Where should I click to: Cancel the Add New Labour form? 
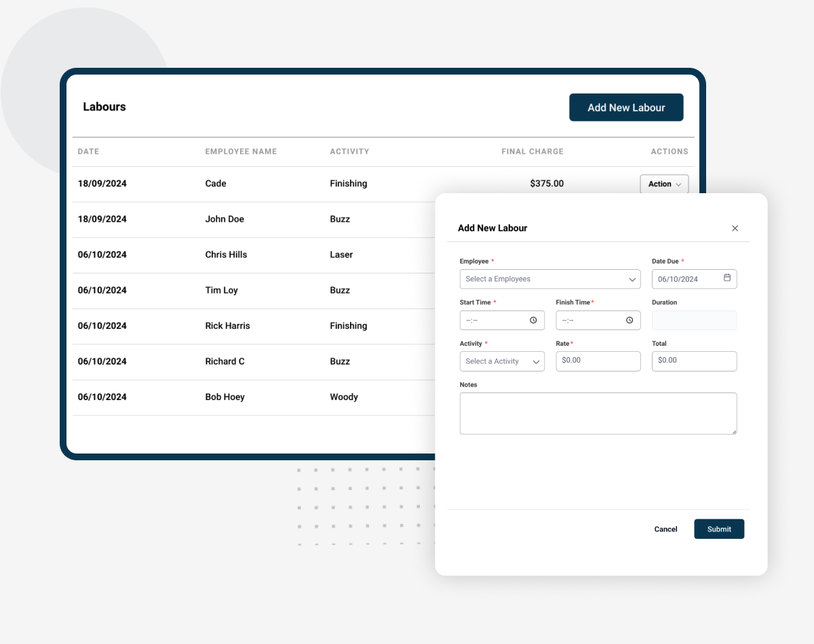click(x=665, y=529)
